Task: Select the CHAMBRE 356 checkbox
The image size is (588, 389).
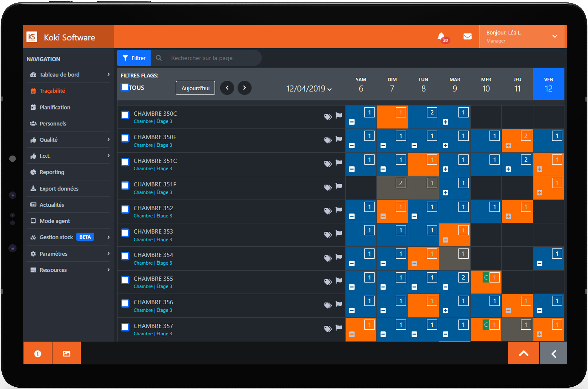Action: (125, 303)
